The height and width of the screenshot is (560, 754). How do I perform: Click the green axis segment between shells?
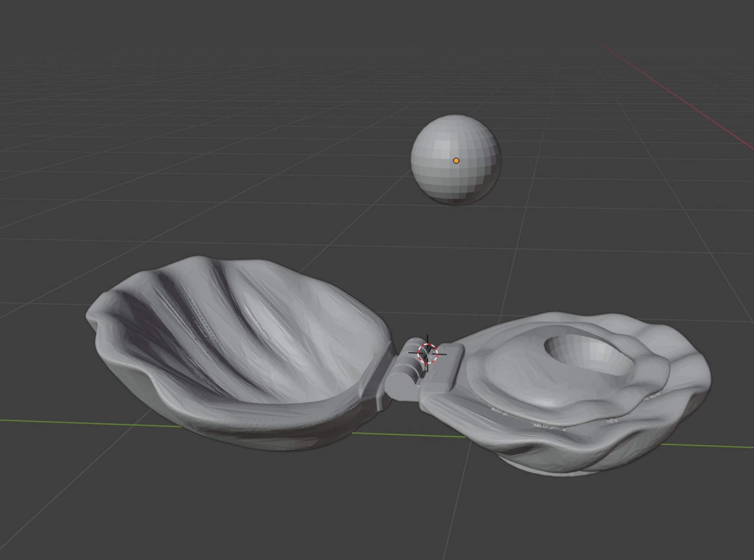click(x=407, y=435)
